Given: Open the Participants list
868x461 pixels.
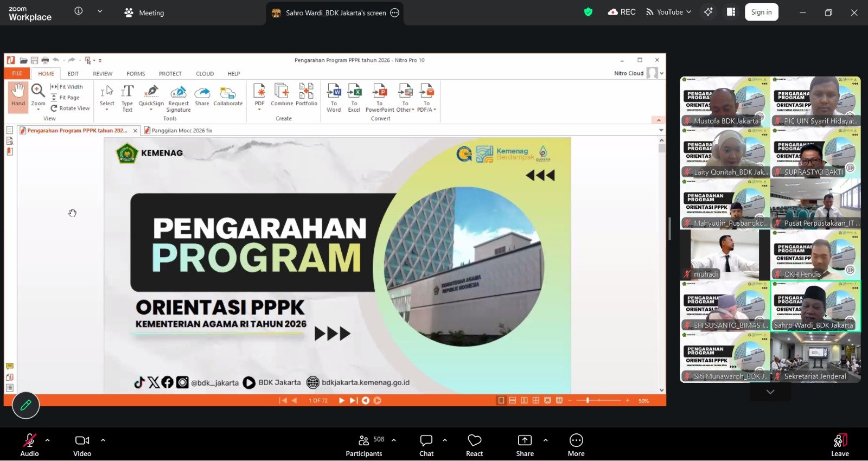Looking at the screenshot, I should 364,445.
